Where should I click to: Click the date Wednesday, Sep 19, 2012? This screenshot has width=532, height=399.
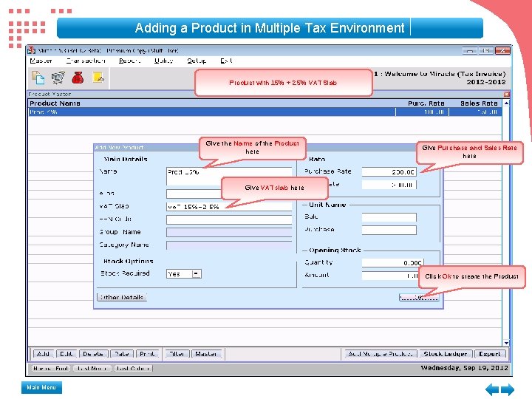pos(465,368)
